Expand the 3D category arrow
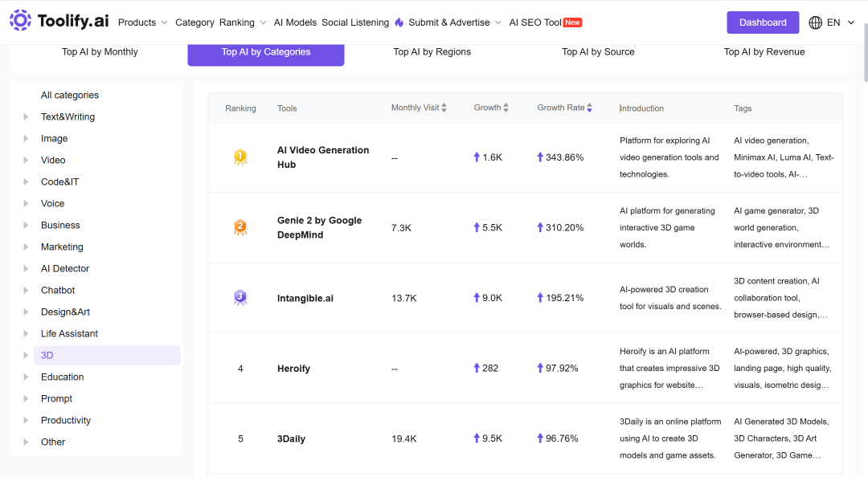 (x=26, y=355)
